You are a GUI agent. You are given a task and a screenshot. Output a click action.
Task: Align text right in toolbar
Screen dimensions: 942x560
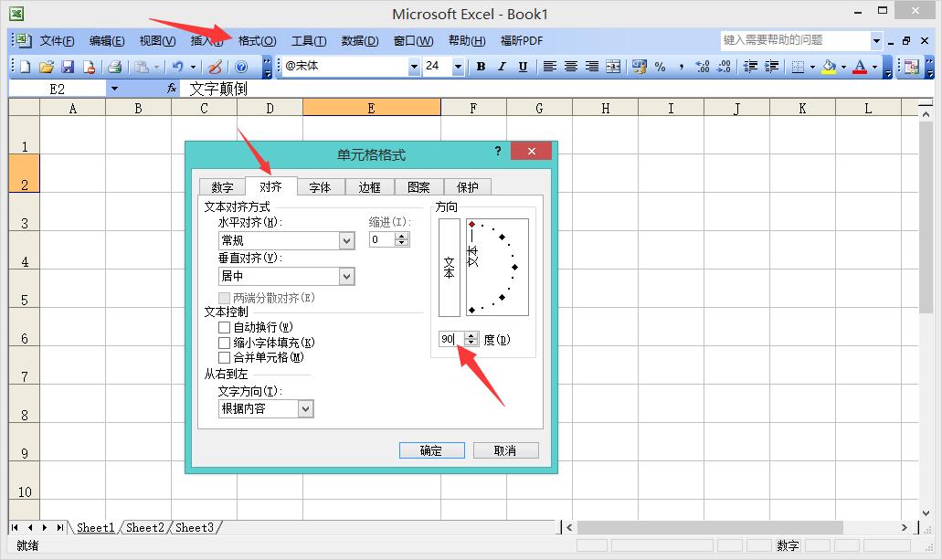pos(592,67)
